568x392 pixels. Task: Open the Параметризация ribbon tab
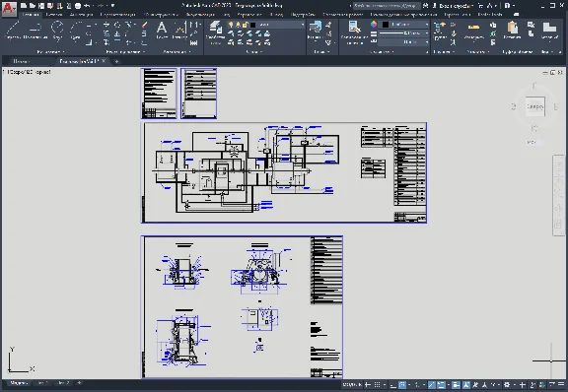(118, 15)
